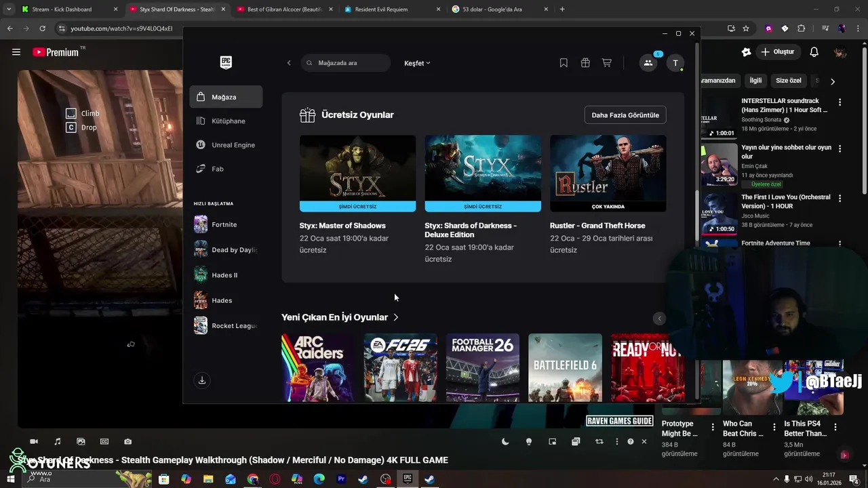The height and width of the screenshot is (488, 868).
Task: Open File Explorer from taskbar
Action: [x=208, y=479]
